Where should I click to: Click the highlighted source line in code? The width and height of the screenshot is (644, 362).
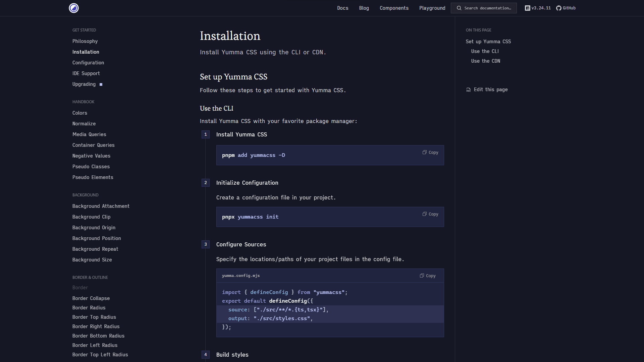click(330, 310)
